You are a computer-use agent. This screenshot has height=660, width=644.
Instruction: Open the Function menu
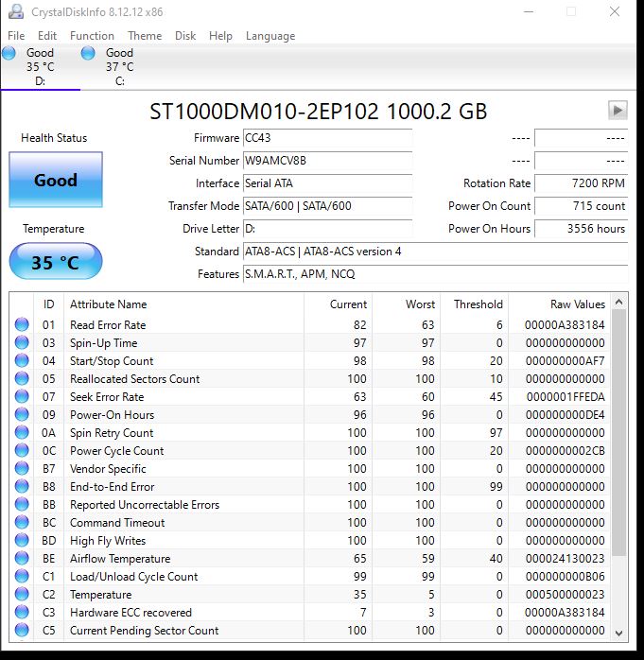point(92,36)
